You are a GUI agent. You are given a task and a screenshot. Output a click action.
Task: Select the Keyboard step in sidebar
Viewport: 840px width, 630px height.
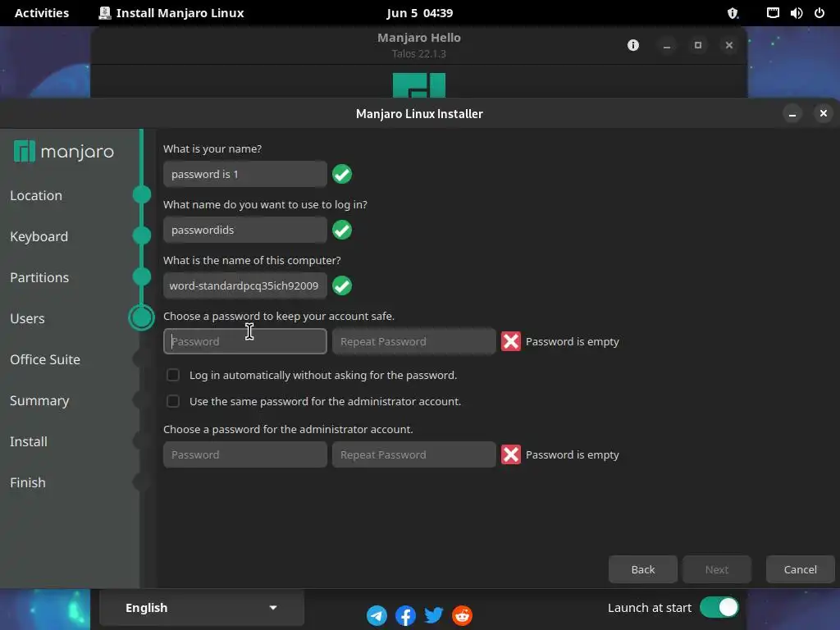[x=39, y=236]
